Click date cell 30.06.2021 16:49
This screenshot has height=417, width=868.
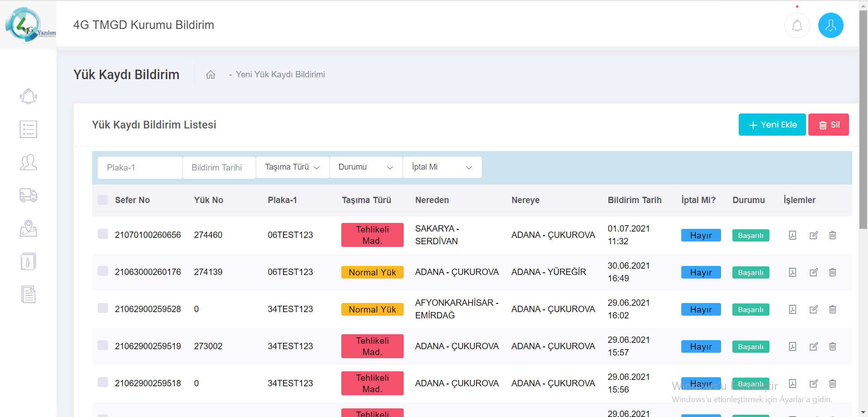pos(628,272)
